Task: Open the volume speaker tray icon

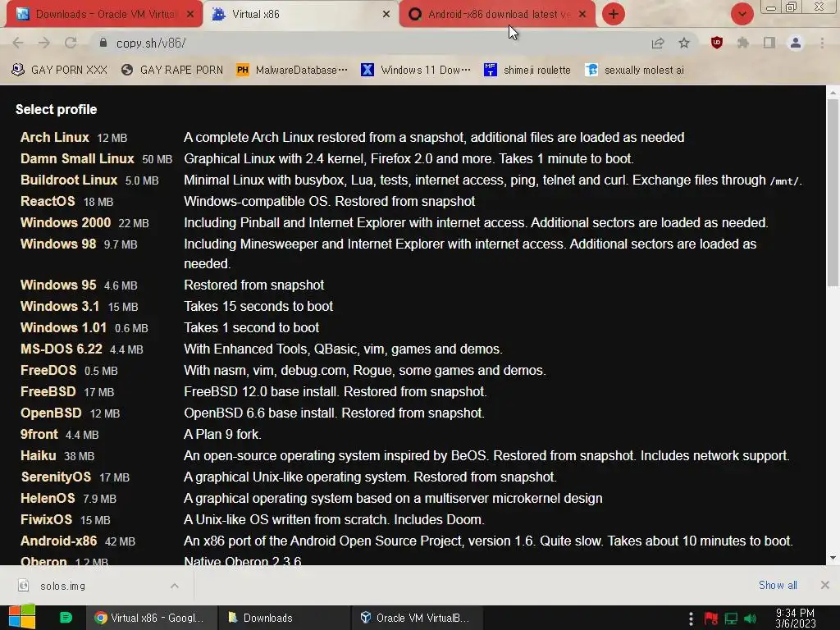Action: pos(751,619)
